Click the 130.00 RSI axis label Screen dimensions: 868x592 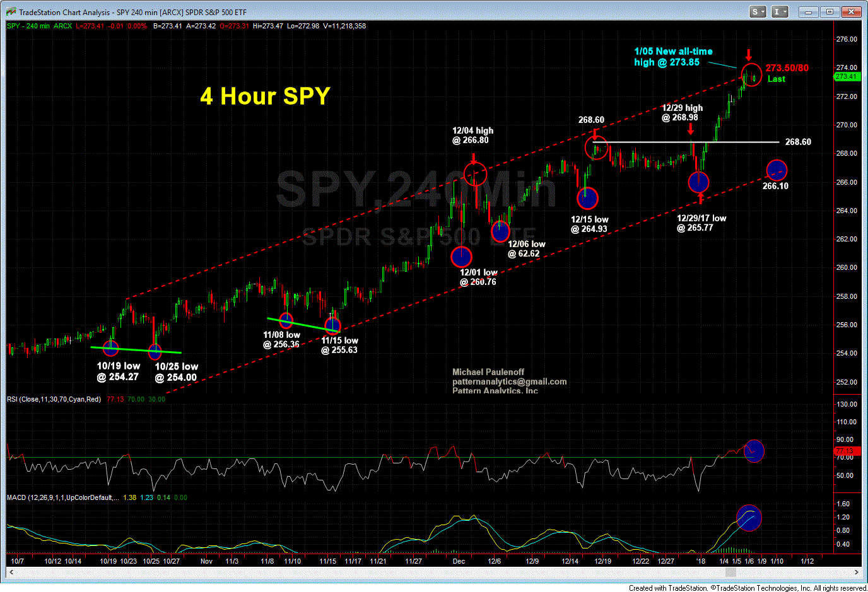point(847,404)
